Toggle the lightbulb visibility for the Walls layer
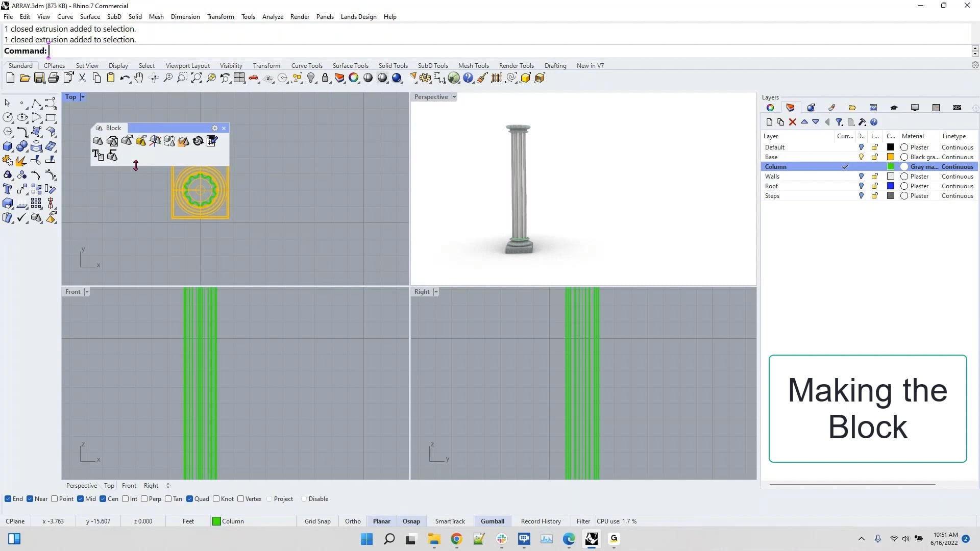The width and height of the screenshot is (980, 551). coord(861,176)
